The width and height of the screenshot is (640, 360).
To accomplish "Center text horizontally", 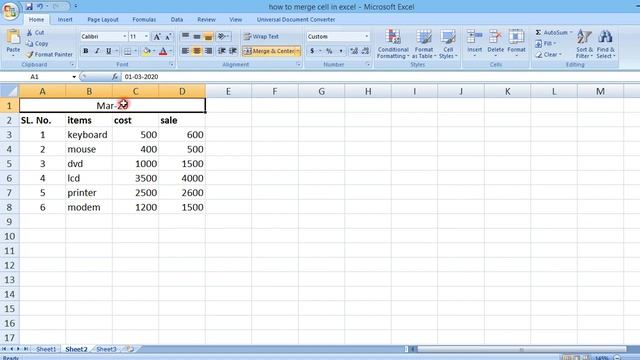I will 197,51.
